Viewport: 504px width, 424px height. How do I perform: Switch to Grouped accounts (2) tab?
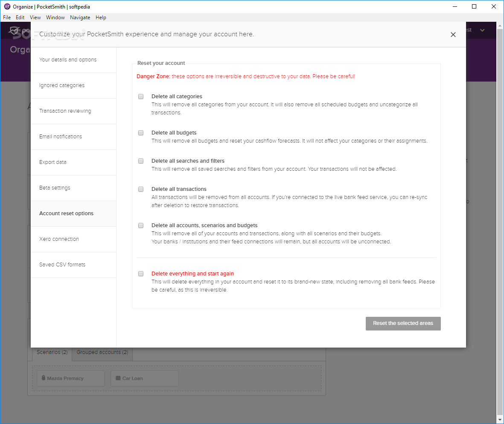102,352
